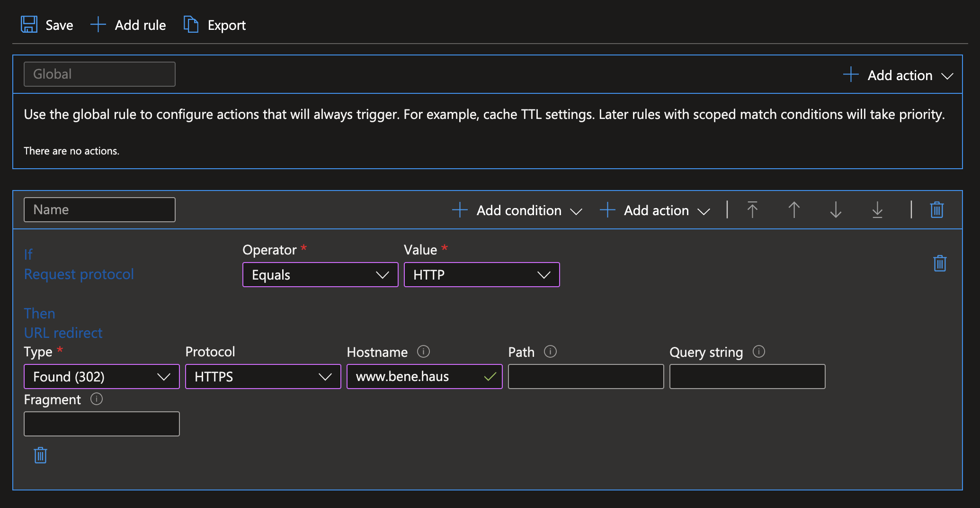Move rule down one position arrow
Viewport: 980px width, 508px height.
836,209
